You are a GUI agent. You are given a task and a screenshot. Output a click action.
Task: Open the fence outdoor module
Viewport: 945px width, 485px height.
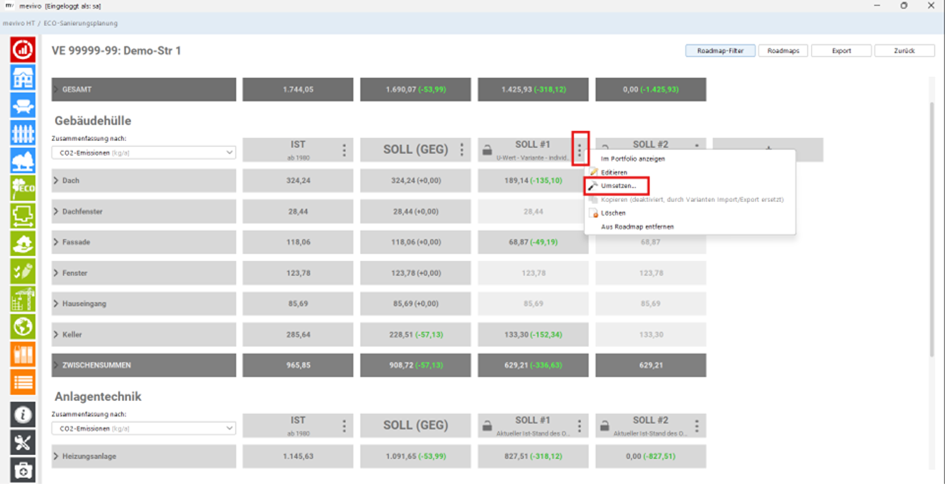(x=24, y=133)
